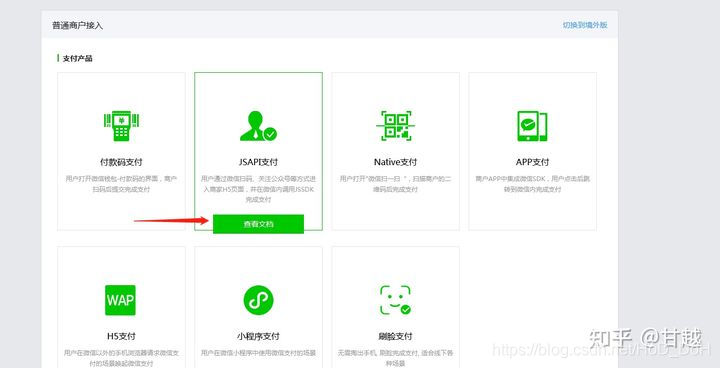Click the 小程序支付 description text
The height and width of the screenshot is (368, 720).
[x=258, y=353]
